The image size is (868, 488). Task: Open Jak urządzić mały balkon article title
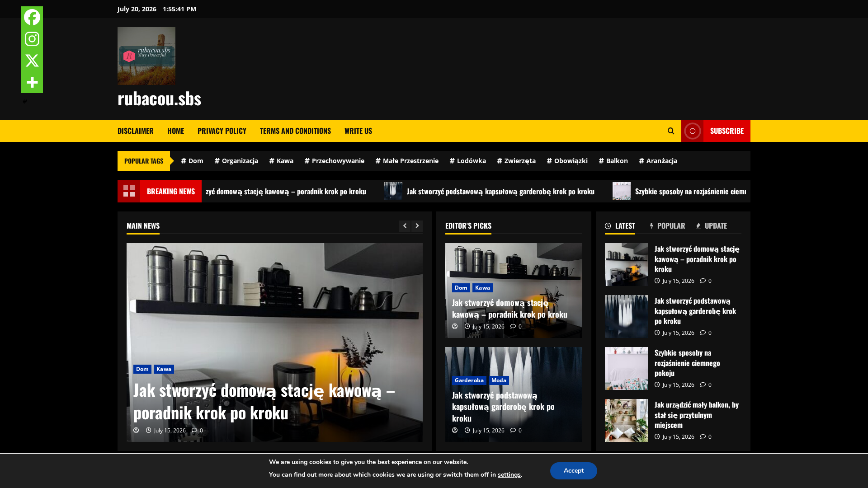[x=697, y=415]
